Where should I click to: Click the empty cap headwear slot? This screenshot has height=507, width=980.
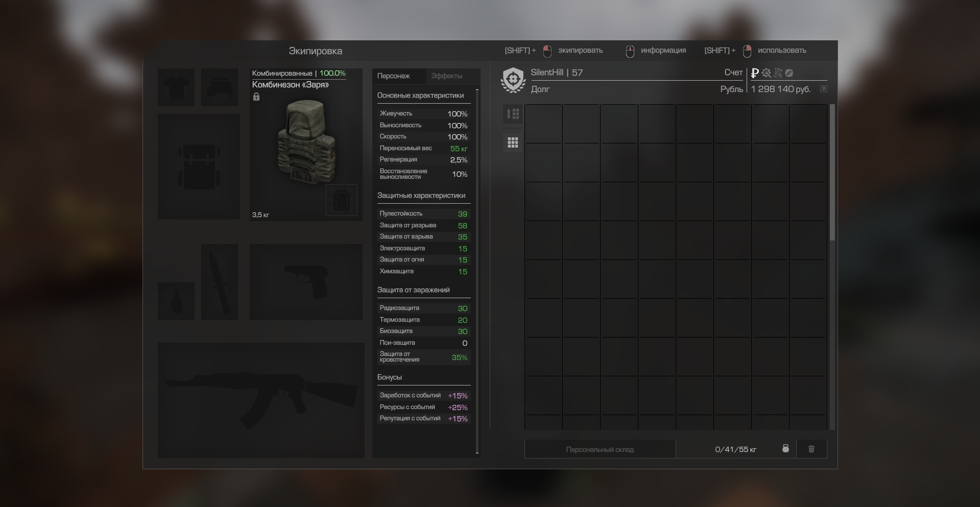[220, 87]
